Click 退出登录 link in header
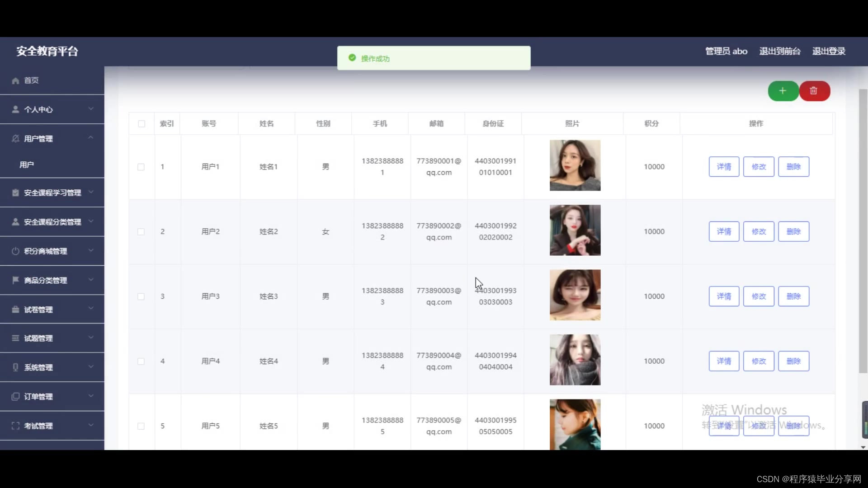Viewport: 868px width, 488px height. 828,51
